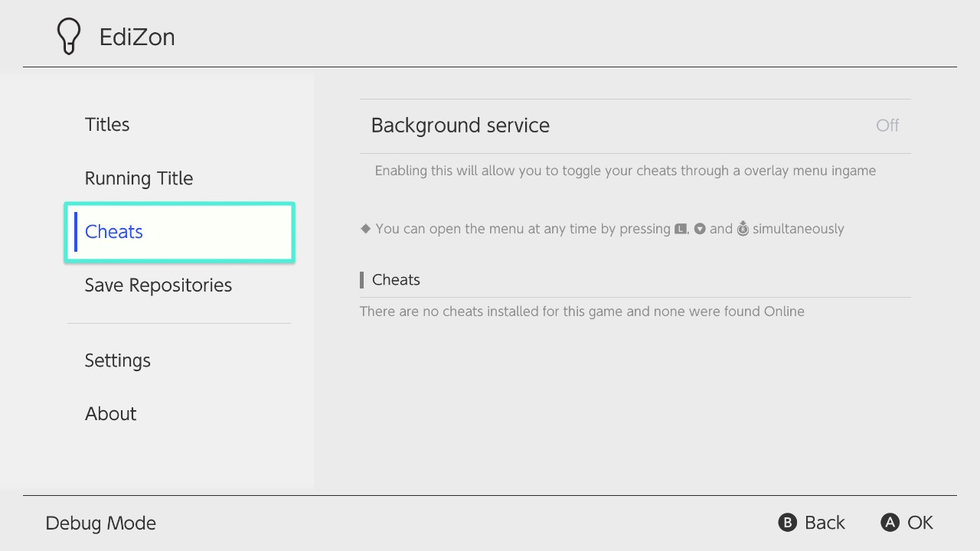Open the Titles sidebar section

point(179,125)
